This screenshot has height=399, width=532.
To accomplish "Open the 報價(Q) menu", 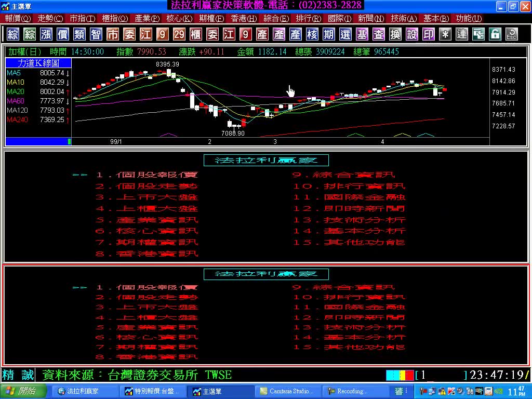I will (x=18, y=18).
